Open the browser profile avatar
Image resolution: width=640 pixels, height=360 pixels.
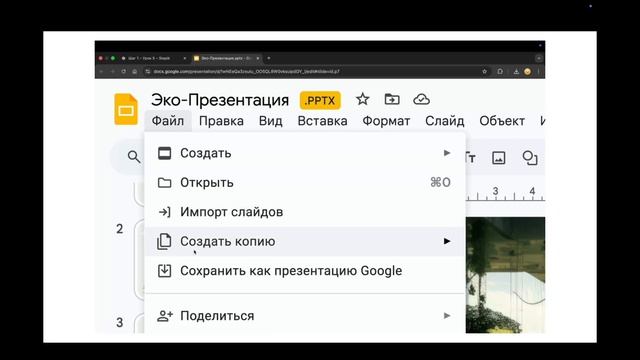click(527, 71)
